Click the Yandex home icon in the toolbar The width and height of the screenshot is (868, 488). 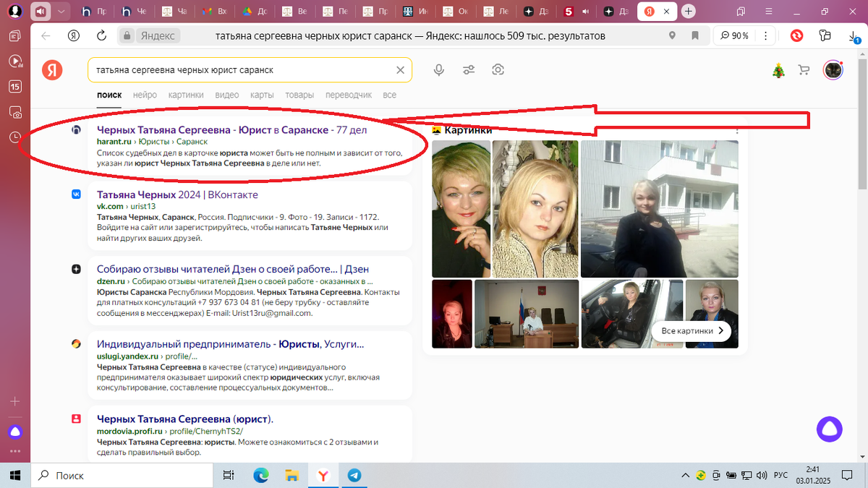(x=74, y=36)
